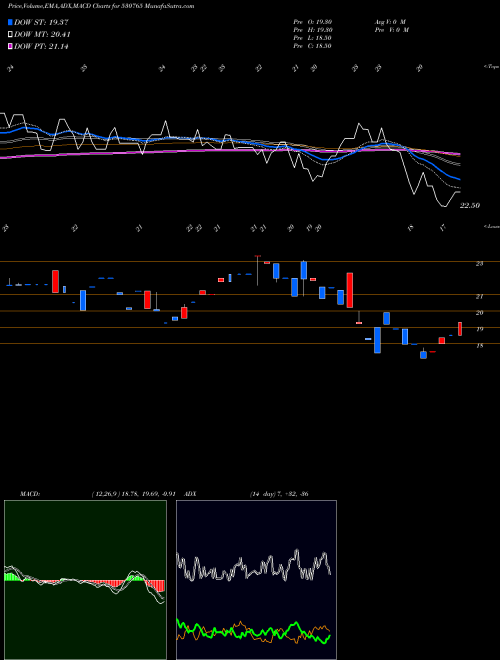Click the price axis label 23
The height and width of the screenshot is (660, 500).
click(479, 263)
